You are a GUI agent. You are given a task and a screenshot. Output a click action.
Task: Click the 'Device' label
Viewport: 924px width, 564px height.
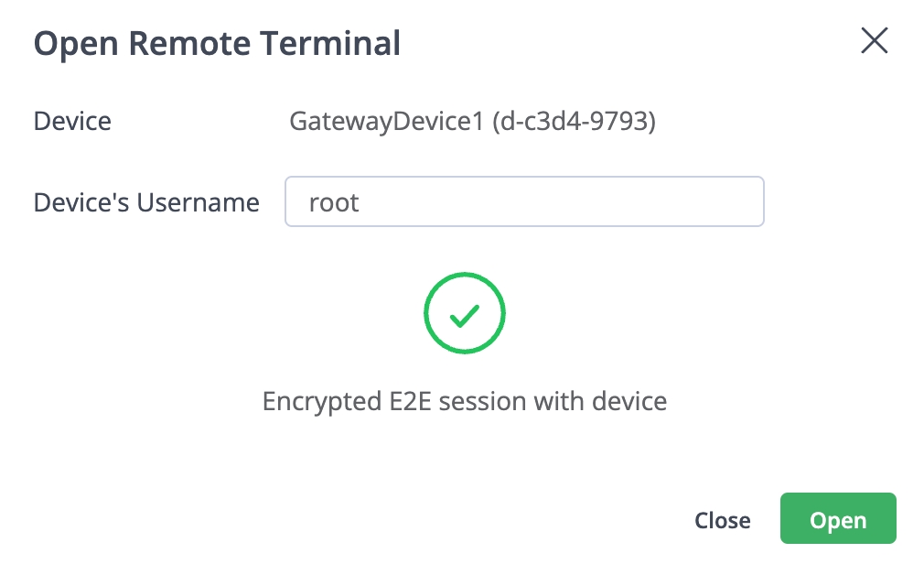click(72, 121)
